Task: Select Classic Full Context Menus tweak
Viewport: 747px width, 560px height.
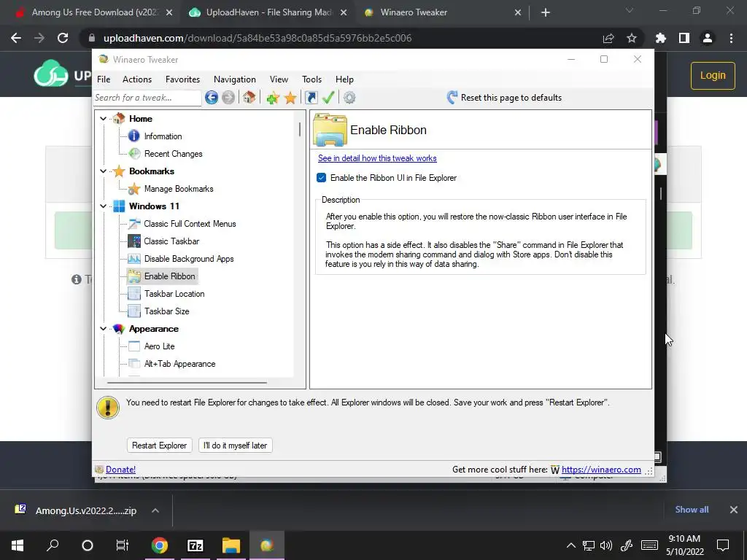Action: (x=190, y=224)
